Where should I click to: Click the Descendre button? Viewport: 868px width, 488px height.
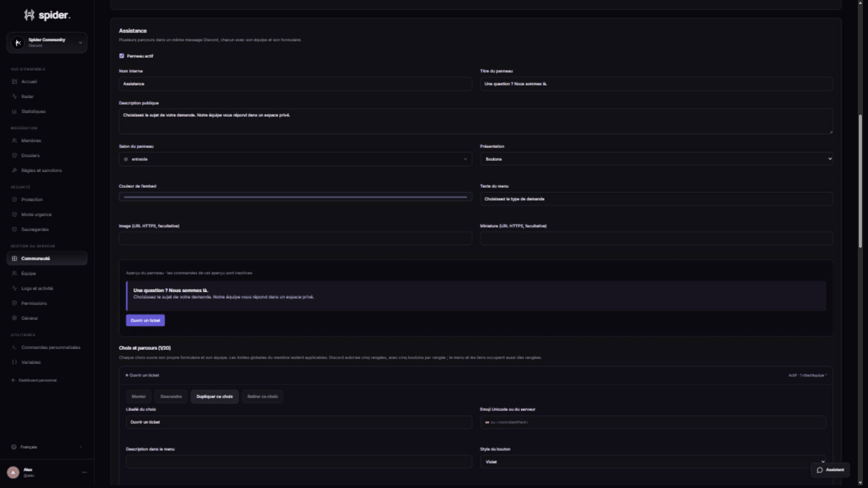point(171,396)
